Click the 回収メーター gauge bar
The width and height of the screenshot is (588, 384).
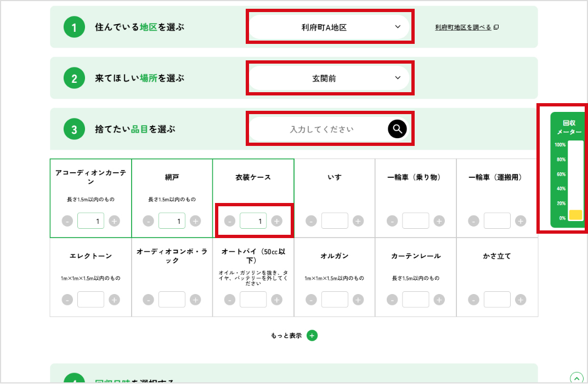(575, 181)
